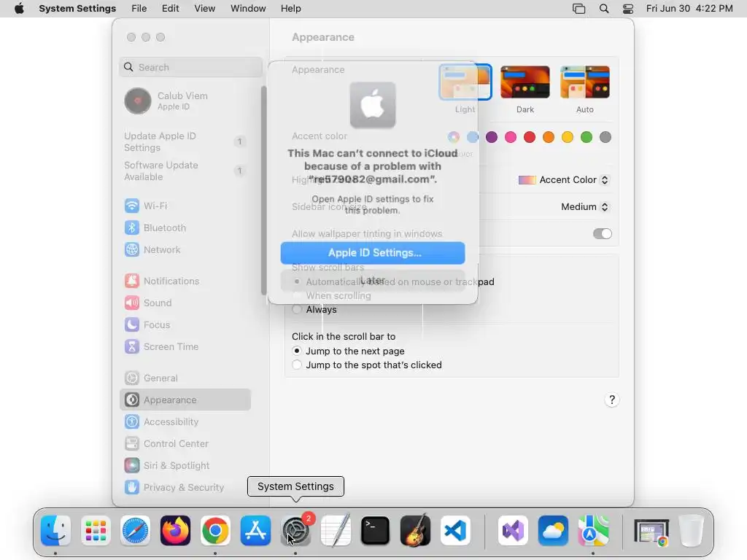Open the Help menu
The width and height of the screenshot is (747, 560).
click(290, 9)
